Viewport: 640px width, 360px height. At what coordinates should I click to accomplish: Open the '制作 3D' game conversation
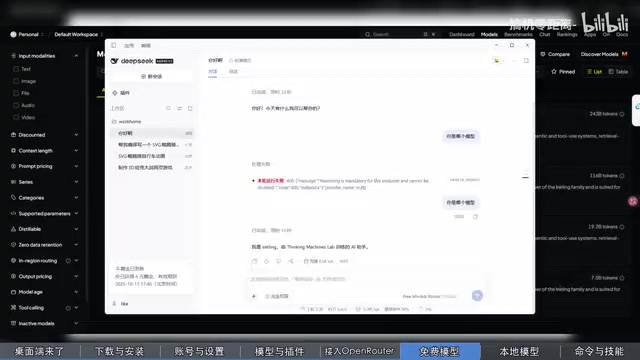coord(151,167)
